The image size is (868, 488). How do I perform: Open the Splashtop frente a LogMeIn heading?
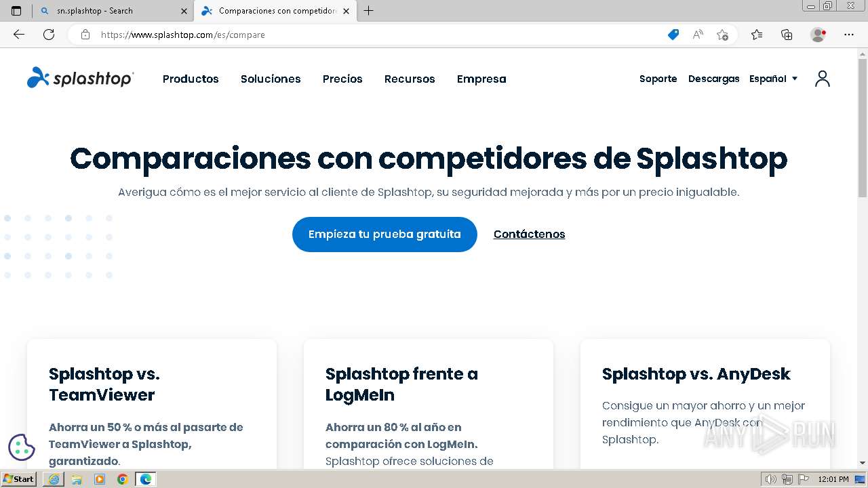(x=401, y=384)
